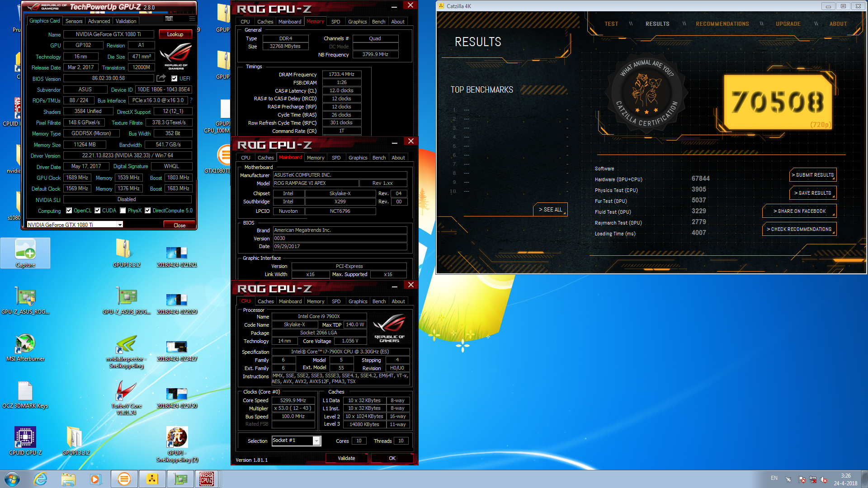Open the OCZ 3DMARK Keys text file
868x488 pixels.
click(25, 394)
